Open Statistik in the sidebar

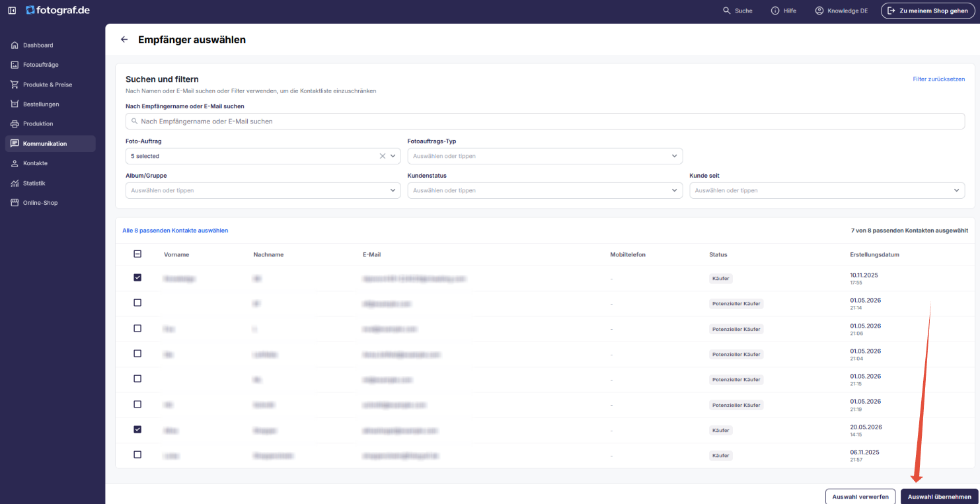pyautogui.click(x=50, y=183)
